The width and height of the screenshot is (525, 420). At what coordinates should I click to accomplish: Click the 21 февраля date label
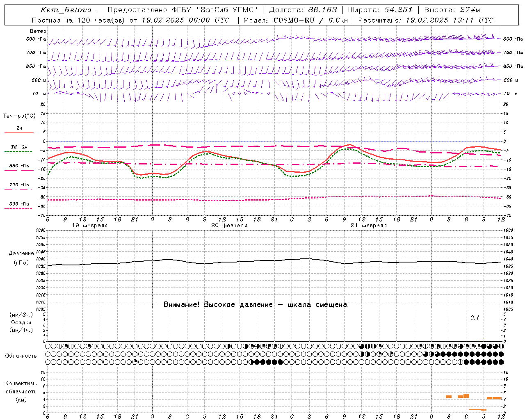[369, 226]
